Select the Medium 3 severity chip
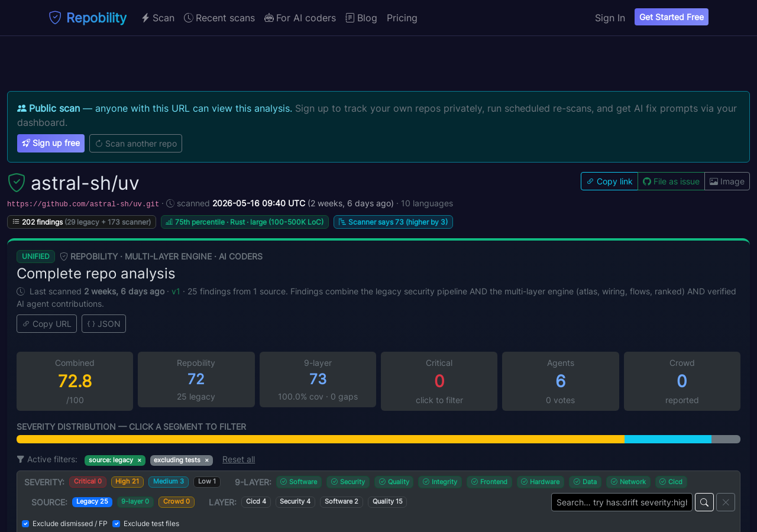 (x=169, y=482)
